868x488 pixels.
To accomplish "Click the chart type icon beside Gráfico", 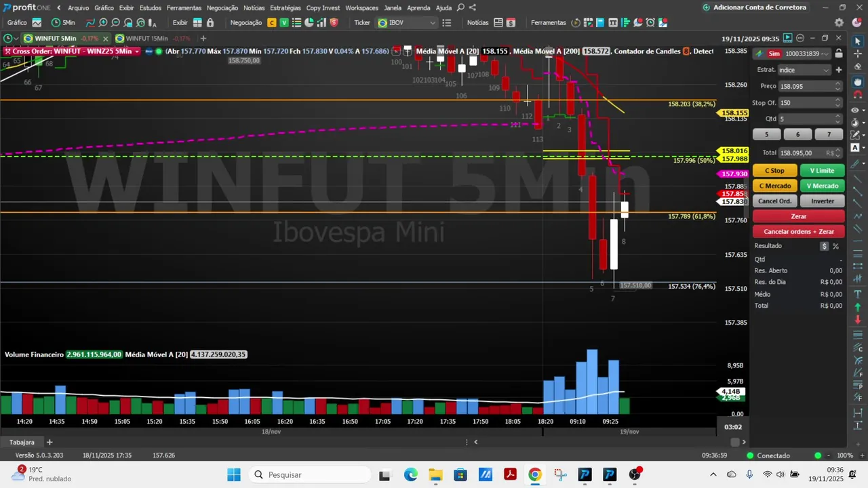I will [x=37, y=22].
